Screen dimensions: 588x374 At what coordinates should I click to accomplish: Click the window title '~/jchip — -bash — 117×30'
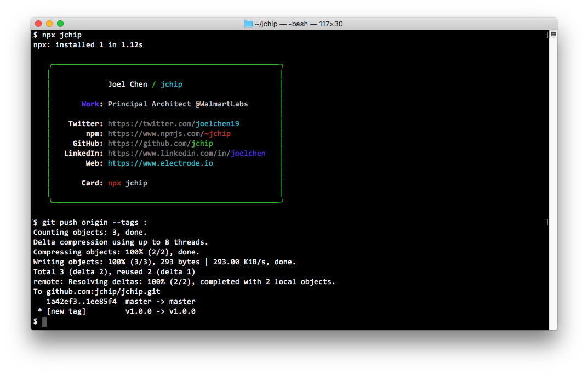299,24
